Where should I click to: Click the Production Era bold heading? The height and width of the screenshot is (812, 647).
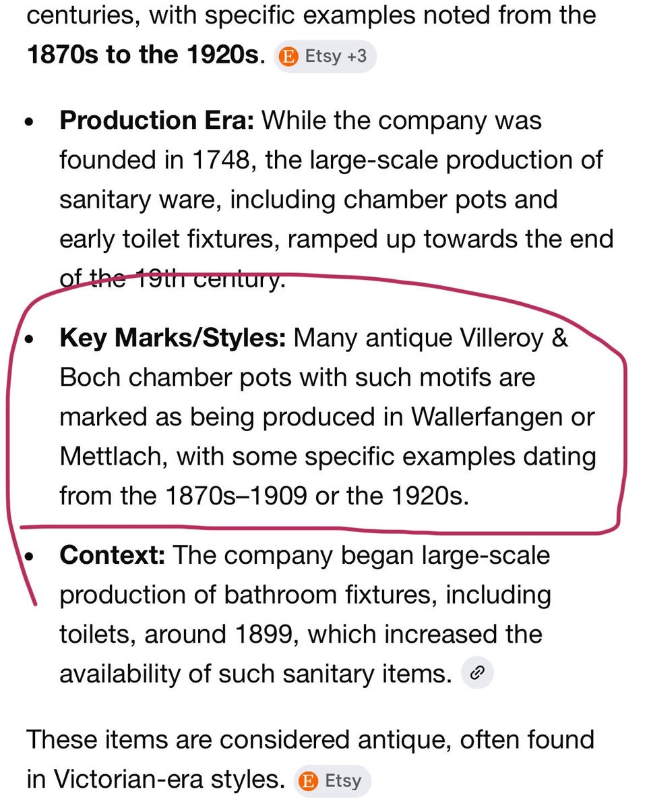tap(157, 121)
